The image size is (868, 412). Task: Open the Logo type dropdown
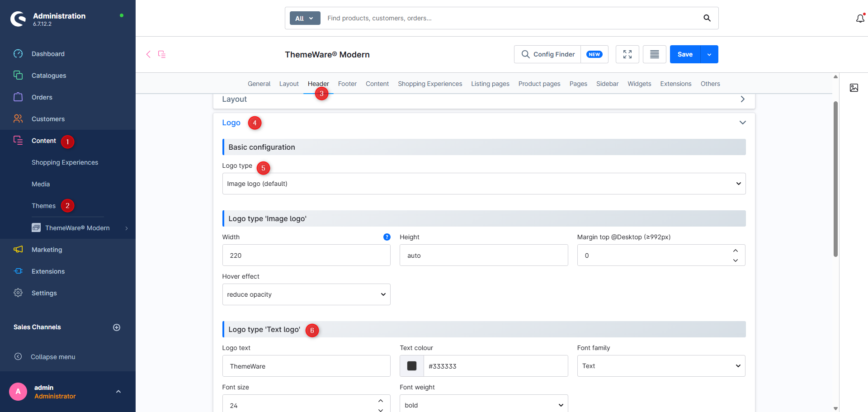pos(484,184)
